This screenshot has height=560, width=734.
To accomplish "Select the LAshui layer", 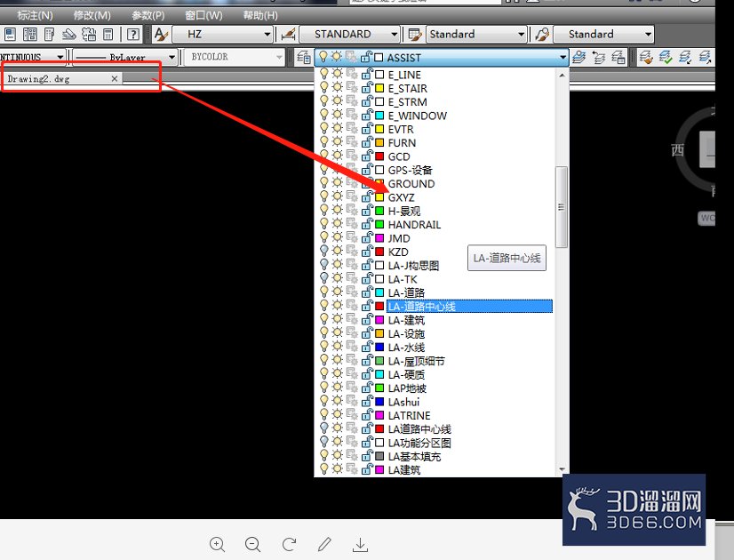I will click(404, 402).
